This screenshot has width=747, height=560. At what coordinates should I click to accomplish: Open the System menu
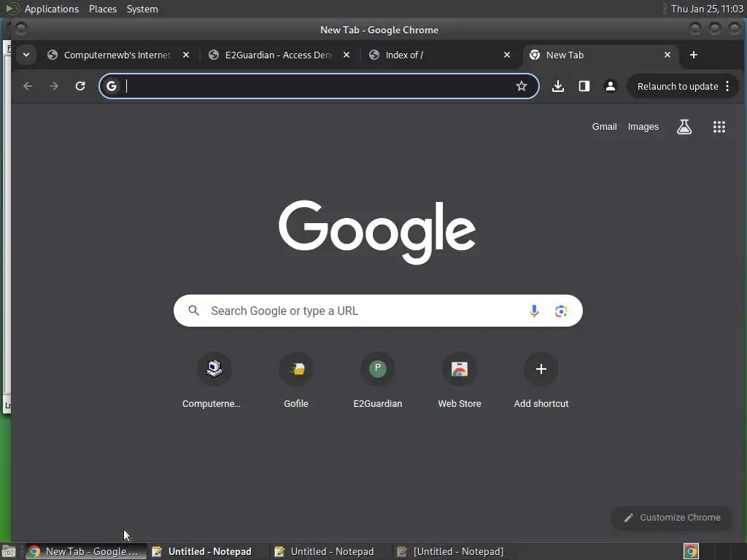142,9
